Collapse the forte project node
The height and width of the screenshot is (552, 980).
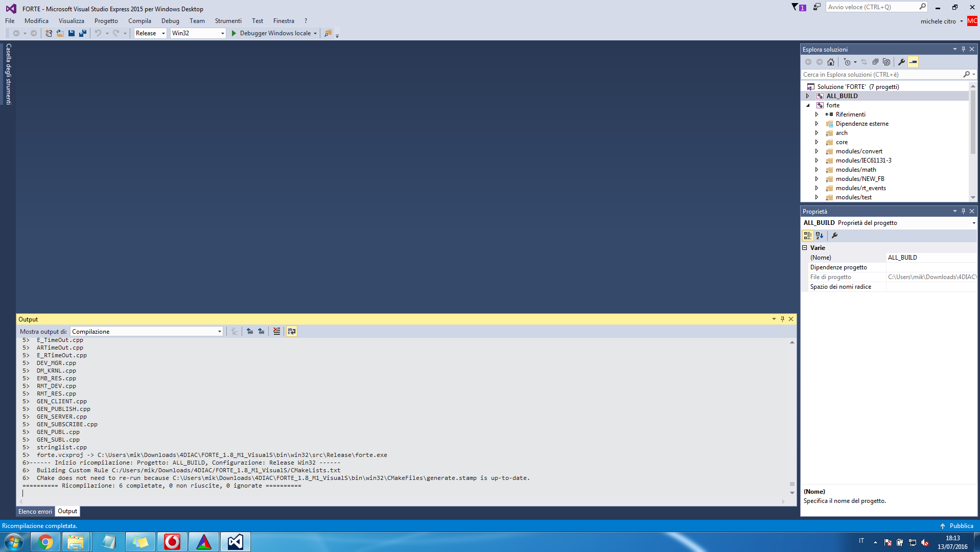(x=808, y=105)
